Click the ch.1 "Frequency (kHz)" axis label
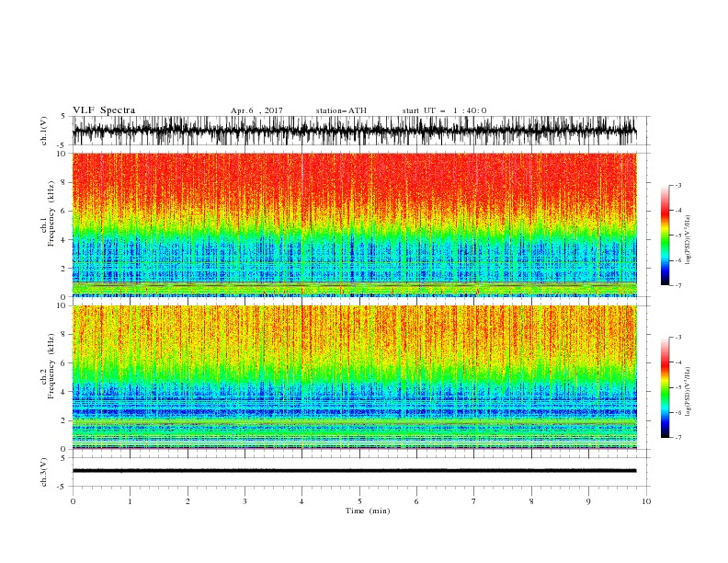Screen dimensions: 728x563 [51, 213]
